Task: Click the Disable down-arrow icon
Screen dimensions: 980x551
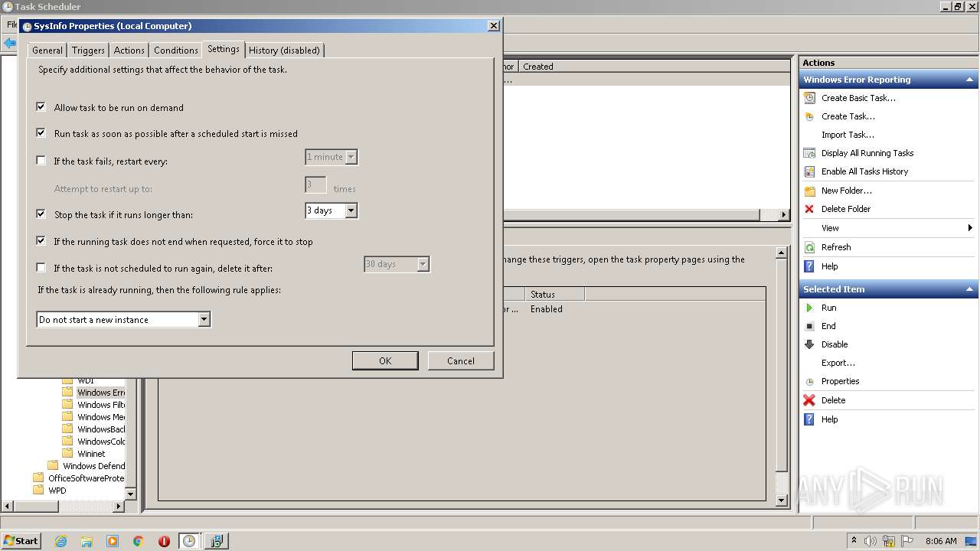Action: (x=809, y=344)
